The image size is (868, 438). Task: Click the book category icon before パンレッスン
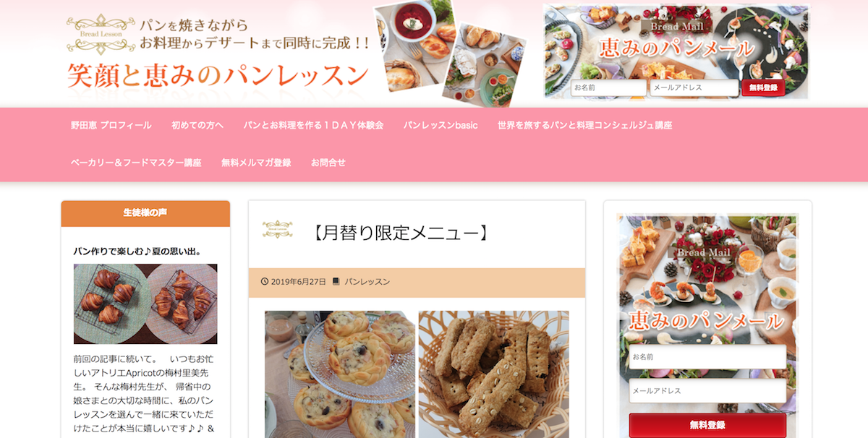(336, 282)
